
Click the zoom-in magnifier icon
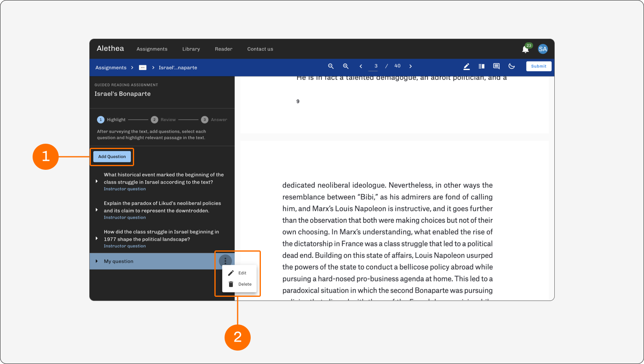coord(346,66)
